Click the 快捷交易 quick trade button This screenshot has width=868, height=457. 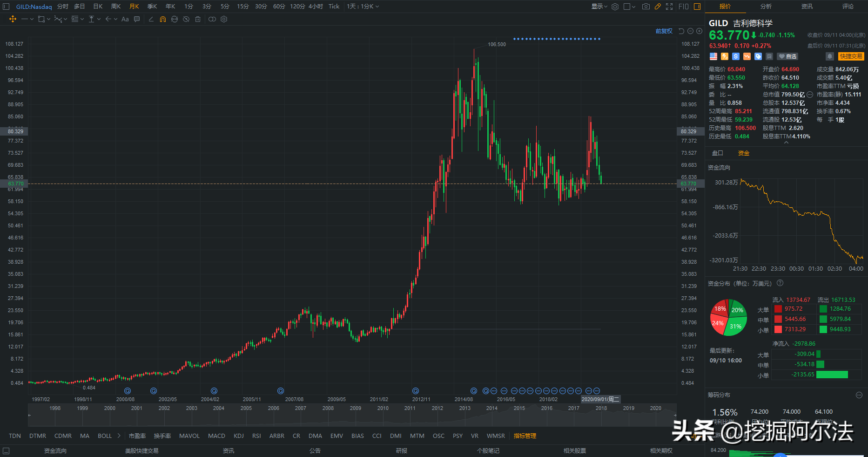click(x=851, y=56)
